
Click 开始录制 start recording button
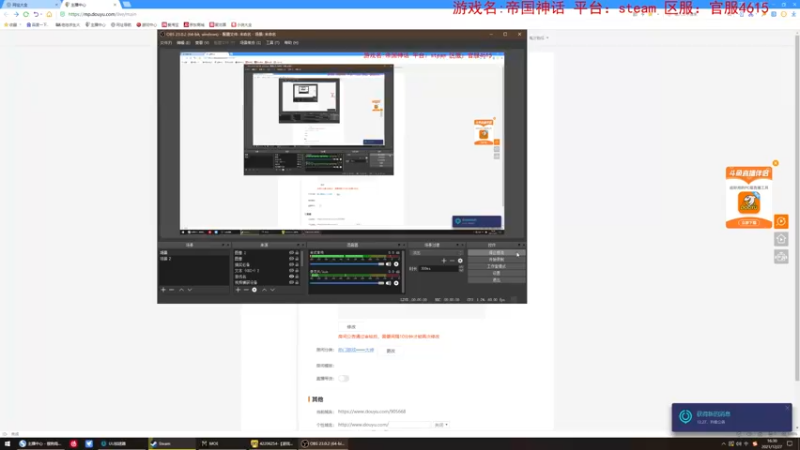click(x=496, y=260)
